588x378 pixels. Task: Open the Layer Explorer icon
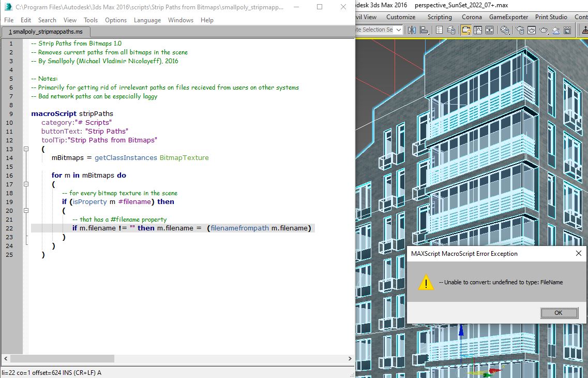[451, 31]
